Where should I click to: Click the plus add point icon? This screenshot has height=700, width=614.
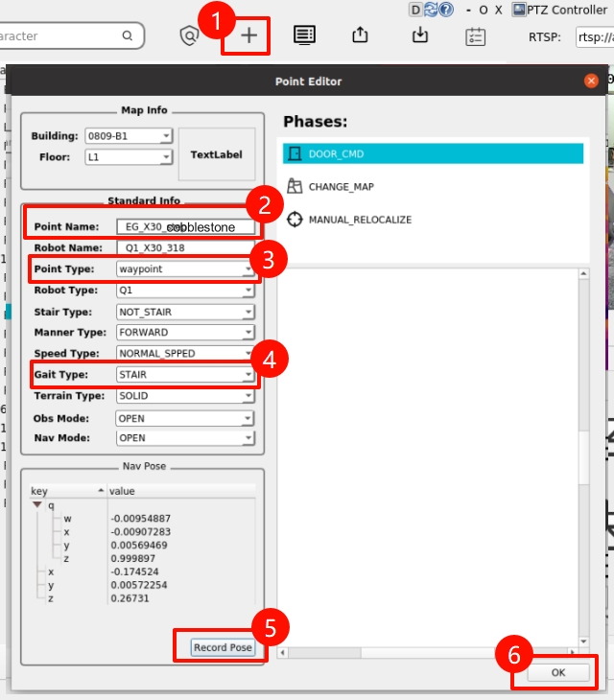tap(249, 35)
